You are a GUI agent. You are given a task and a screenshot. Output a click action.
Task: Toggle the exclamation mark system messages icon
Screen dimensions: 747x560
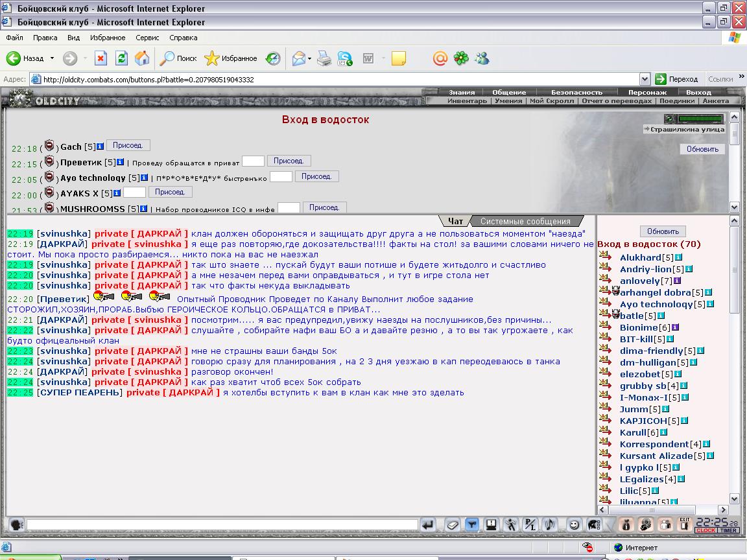491,525
